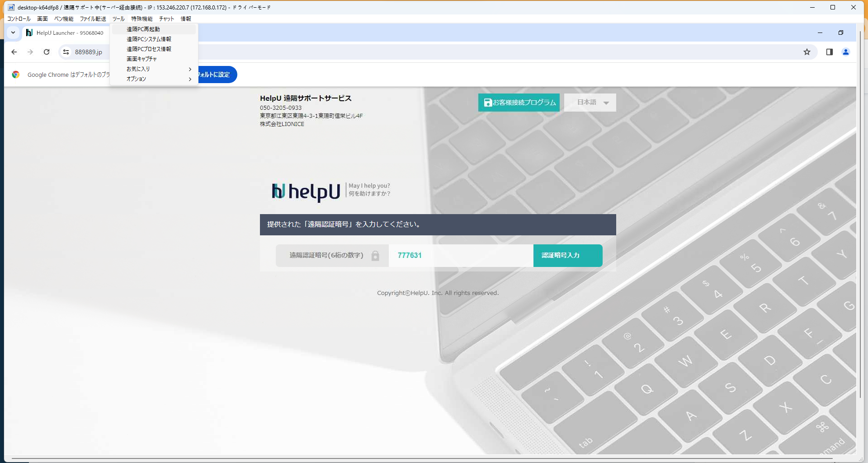Viewport: 868px width, 463px height.
Task: Select 遠隔PCシステム情報 menu entry
Action: tap(154, 39)
